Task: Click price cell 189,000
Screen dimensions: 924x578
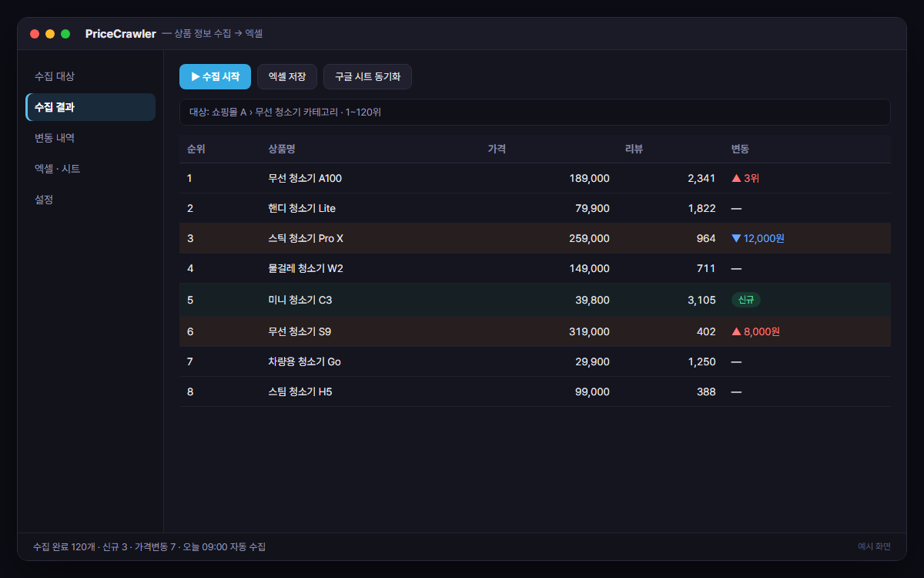Action: pyautogui.click(x=589, y=178)
